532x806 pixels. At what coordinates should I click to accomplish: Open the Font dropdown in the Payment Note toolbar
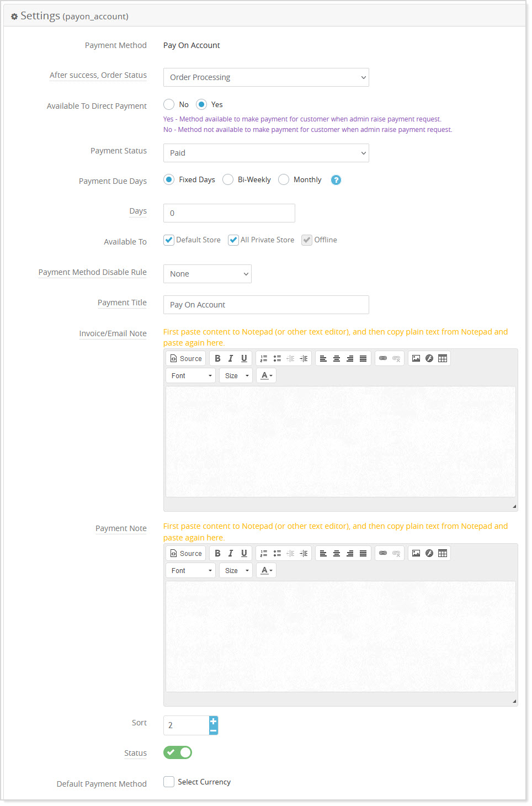pyautogui.click(x=190, y=570)
